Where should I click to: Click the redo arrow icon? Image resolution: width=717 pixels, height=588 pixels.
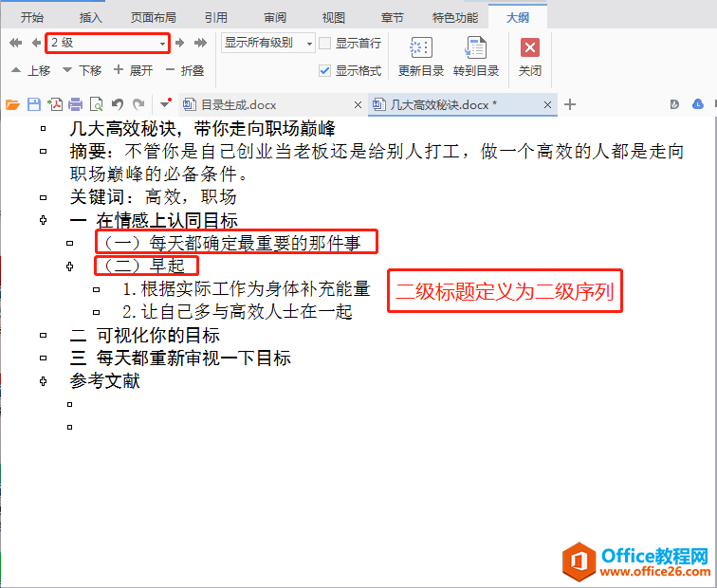tap(138, 104)
